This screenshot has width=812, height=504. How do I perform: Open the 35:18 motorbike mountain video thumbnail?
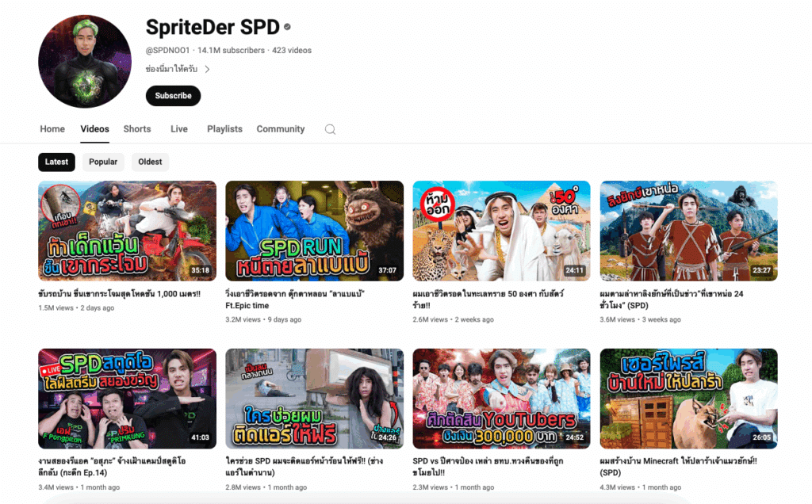pyautogui.click(x=127, y=231)
